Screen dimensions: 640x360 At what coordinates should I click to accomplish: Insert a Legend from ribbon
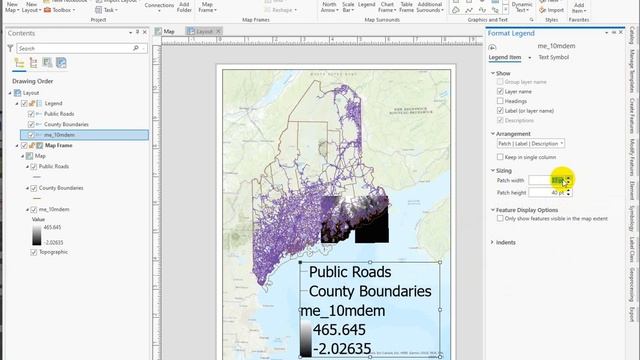(x=366, y=5)
